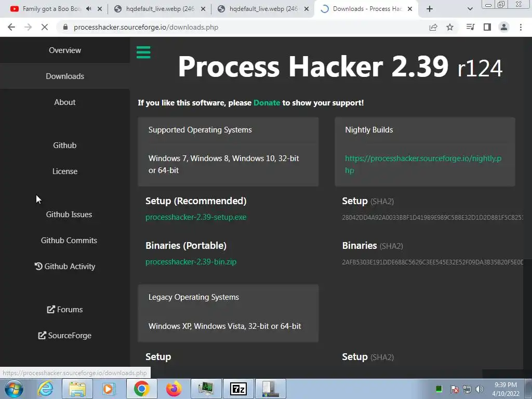Open the Windows Start button

(14, 389)
